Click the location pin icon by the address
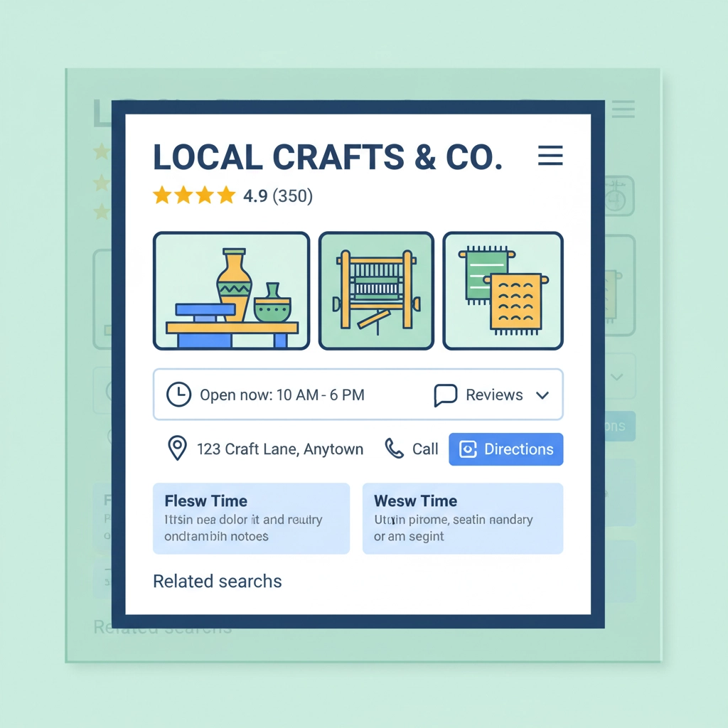Viewport: 728px width, 728px height. 176,449
